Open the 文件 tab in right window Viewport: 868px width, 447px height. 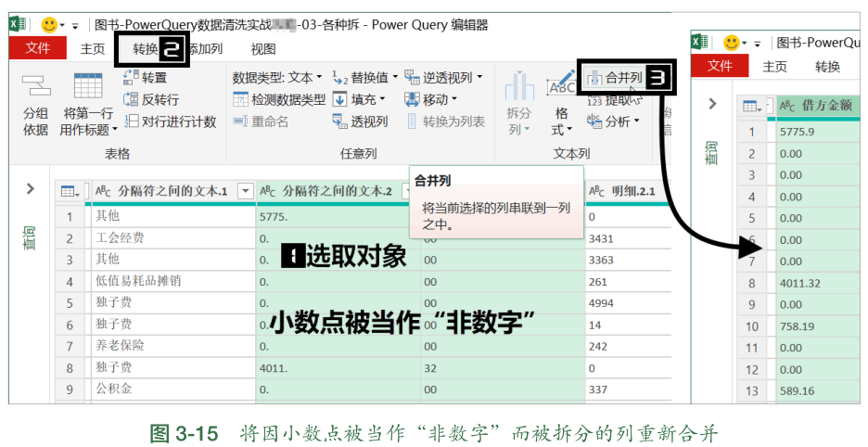[720, 66]
